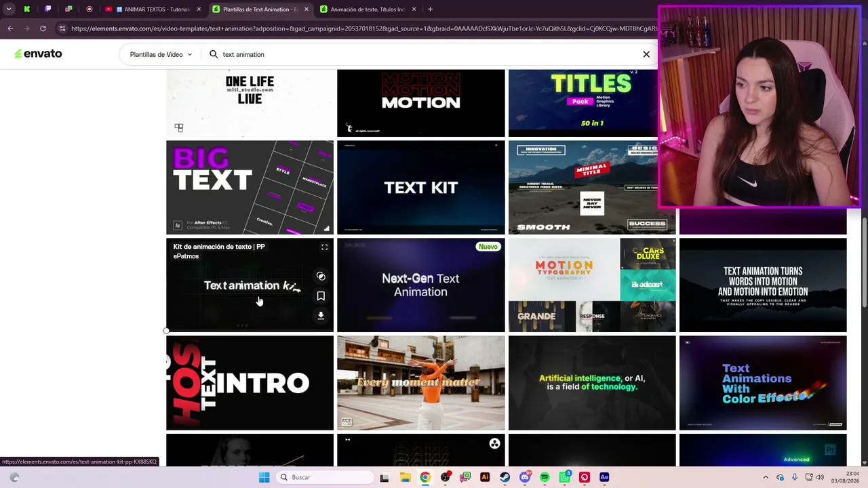Close the ANIMAR TEXTOS tab
This screenshot has height=488, width=868.
tap(199, 9)
